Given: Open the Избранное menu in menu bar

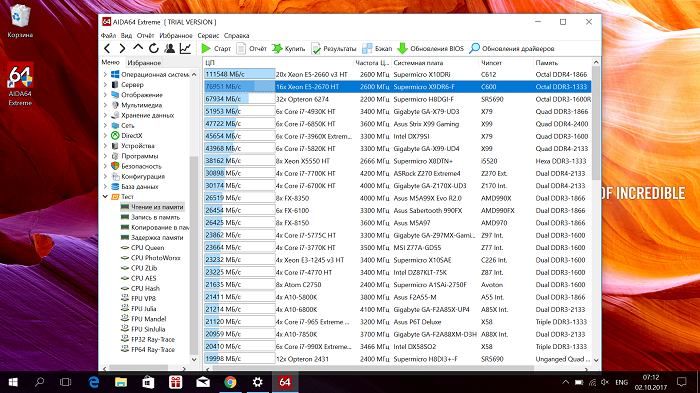Looking at the screenshot, I should pos(176,36).
